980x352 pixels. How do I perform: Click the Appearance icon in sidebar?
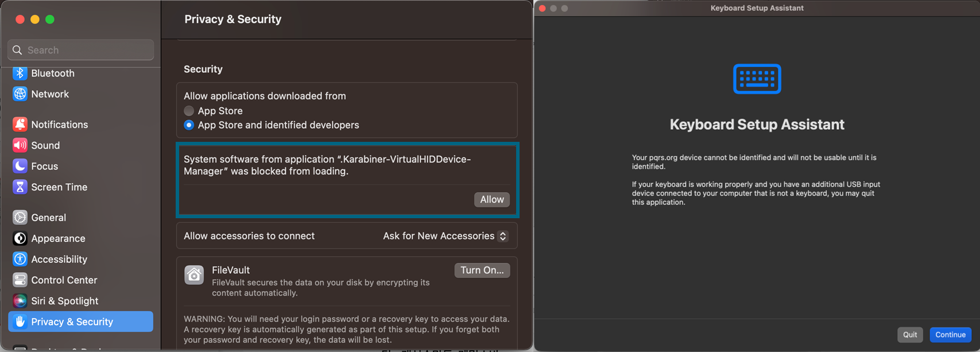[20, 238]
